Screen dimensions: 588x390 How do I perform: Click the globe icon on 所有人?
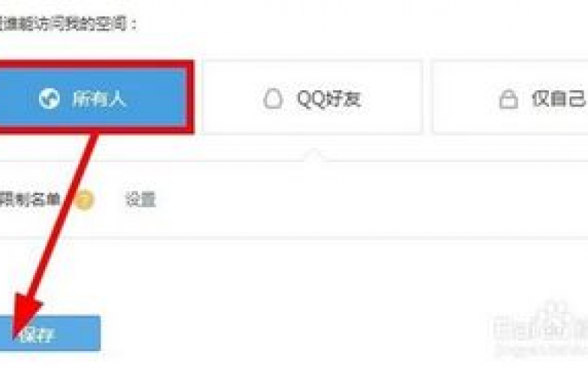coord(49,99)
